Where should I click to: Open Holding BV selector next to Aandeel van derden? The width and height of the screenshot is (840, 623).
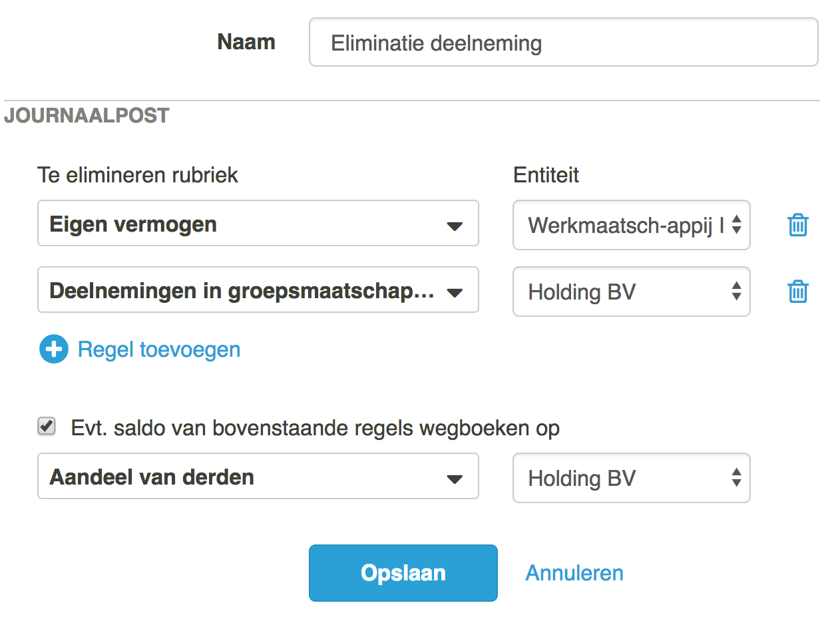point(632,478)
